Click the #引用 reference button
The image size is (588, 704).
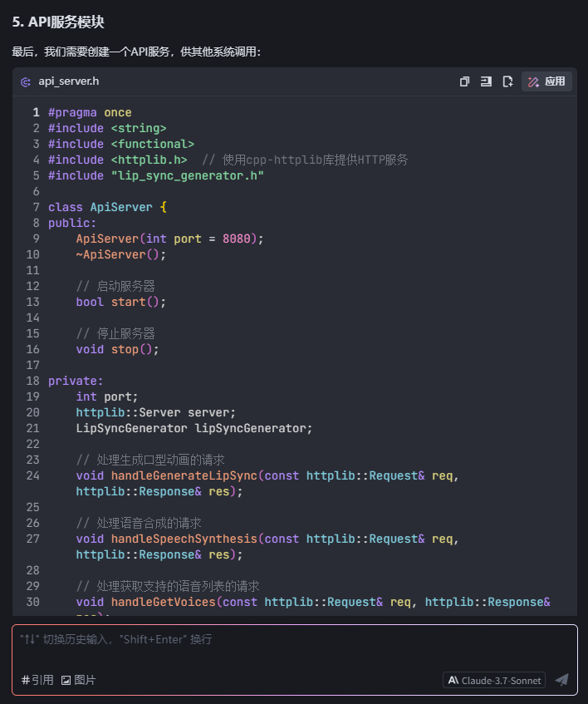point(37,680)
